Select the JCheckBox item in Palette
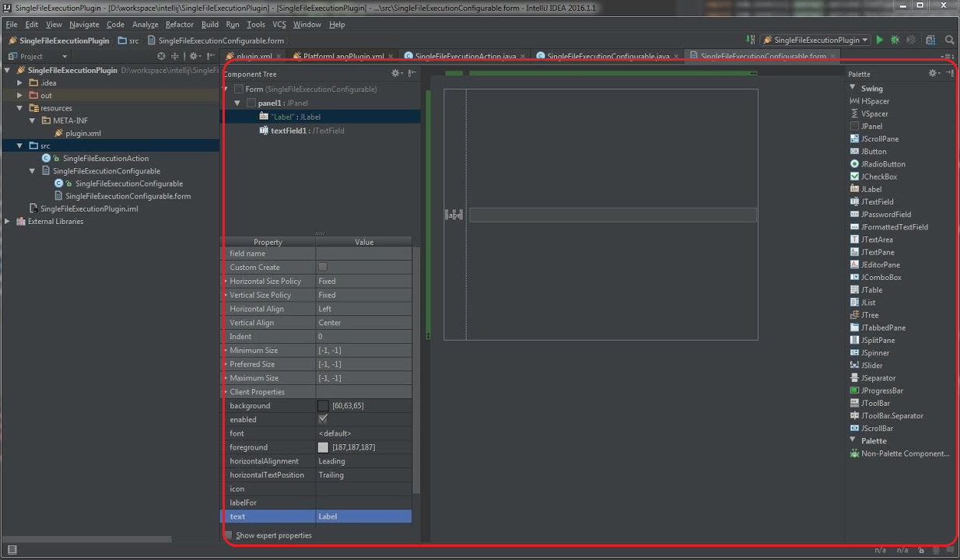The width and height of the screenshot is (960, 560). tap(878, 177)
